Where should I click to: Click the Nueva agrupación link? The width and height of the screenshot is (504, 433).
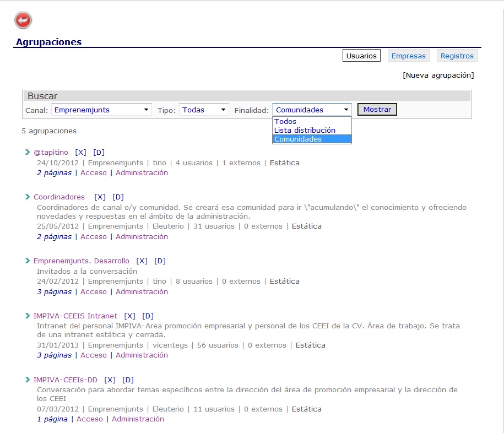coord(438,75)
